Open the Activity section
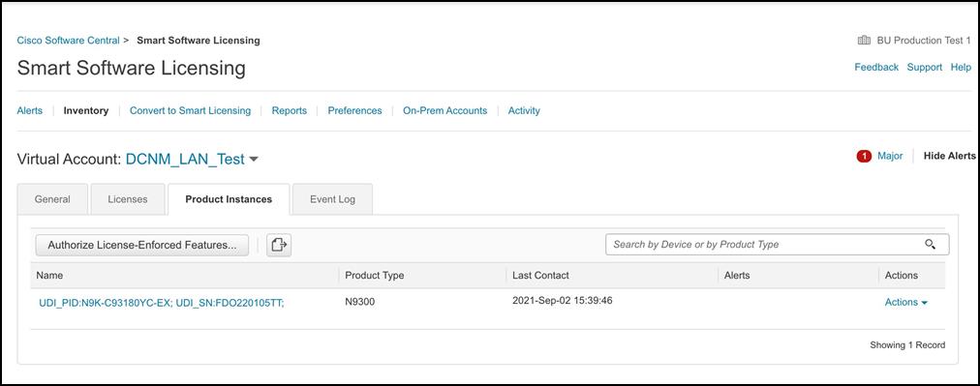The image size is (980, 386). point(524,110)
